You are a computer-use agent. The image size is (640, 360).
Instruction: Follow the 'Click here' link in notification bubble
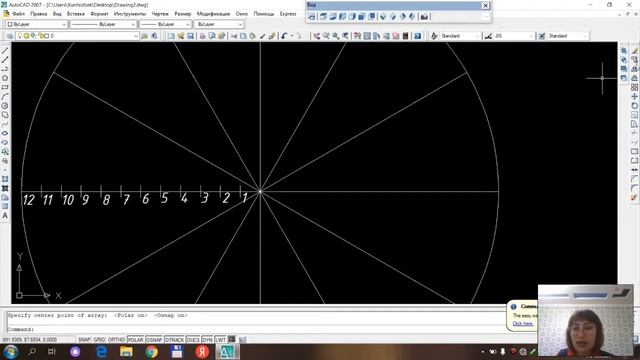pyautogui.click(x=522, y=324)
